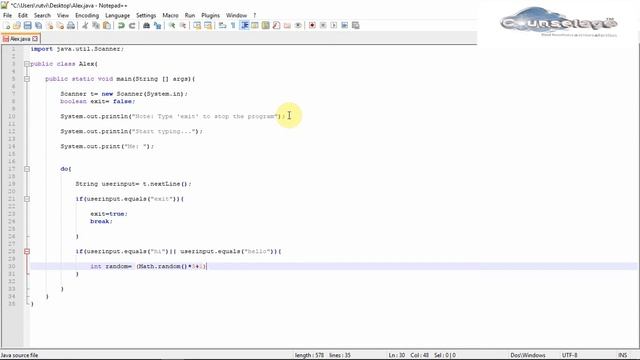Click the 'import java.util.Scanner;' code line
640x360 pixels.
tap(77, 49)
